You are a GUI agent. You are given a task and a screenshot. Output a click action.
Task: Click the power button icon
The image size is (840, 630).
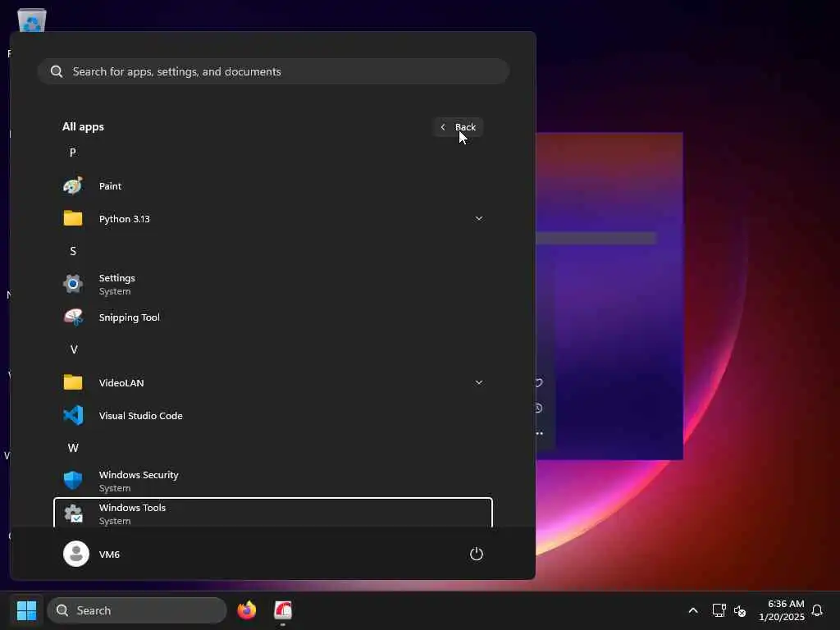[477, 554]
